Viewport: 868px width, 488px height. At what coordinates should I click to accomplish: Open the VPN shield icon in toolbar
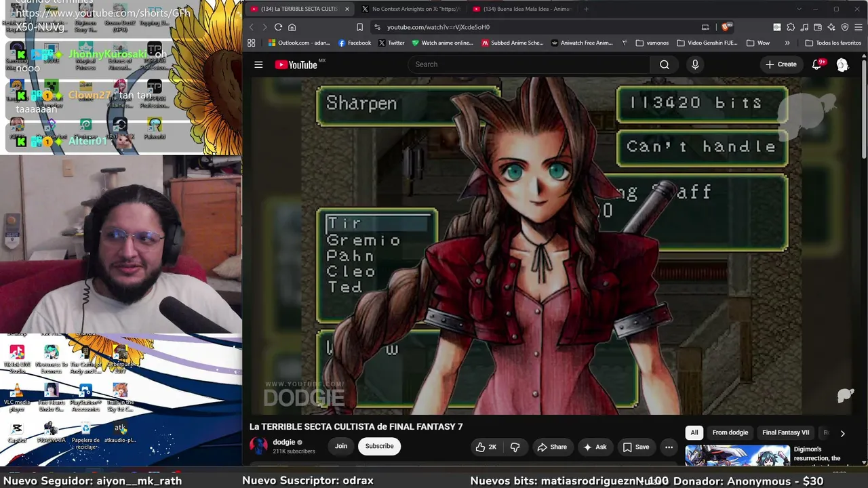coord(845,27)
